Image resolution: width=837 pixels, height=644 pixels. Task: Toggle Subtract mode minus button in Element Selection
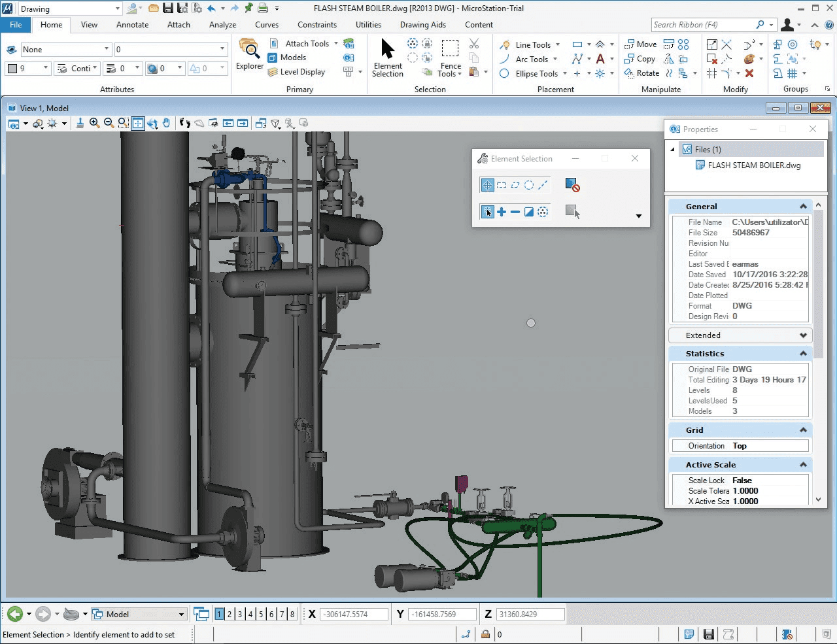[x=515, y=212]
